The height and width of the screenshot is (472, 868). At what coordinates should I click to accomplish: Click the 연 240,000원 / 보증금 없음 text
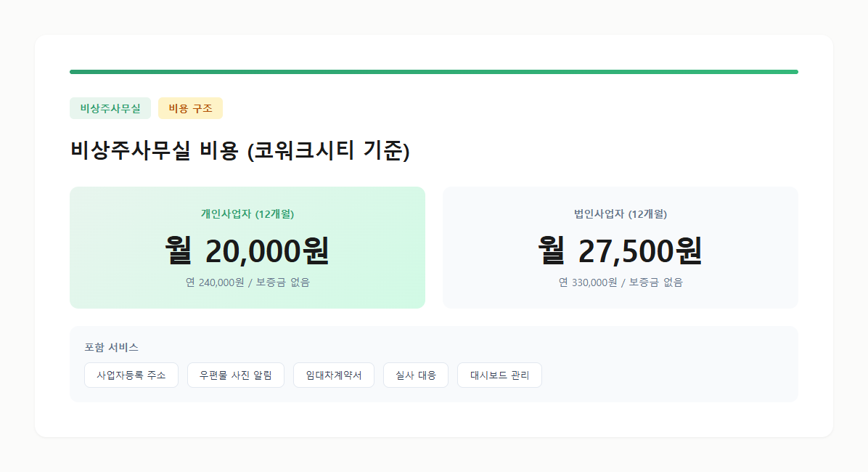pyautogui.click(x=247, y=282)
